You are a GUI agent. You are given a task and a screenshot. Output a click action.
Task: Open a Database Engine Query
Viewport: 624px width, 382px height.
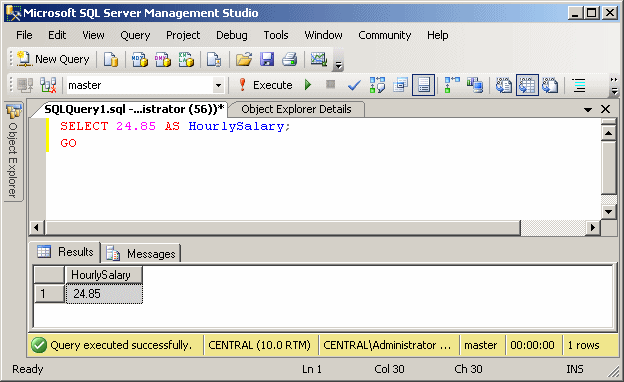tap(111, 59)
